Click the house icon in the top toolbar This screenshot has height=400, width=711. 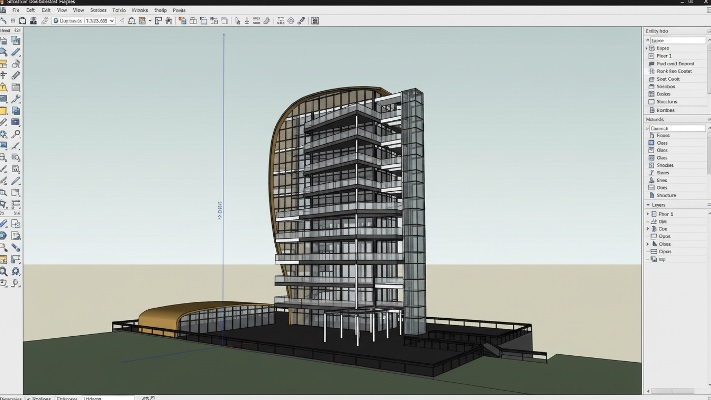click(132, 20)
